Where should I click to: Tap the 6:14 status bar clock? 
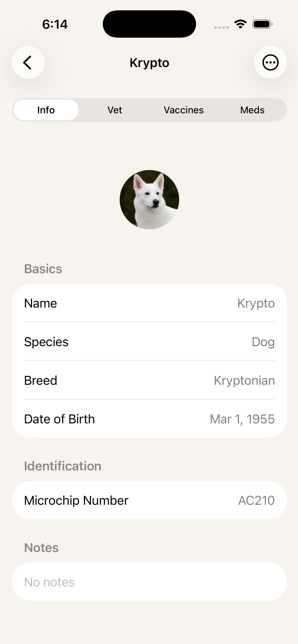coord(55,24)
